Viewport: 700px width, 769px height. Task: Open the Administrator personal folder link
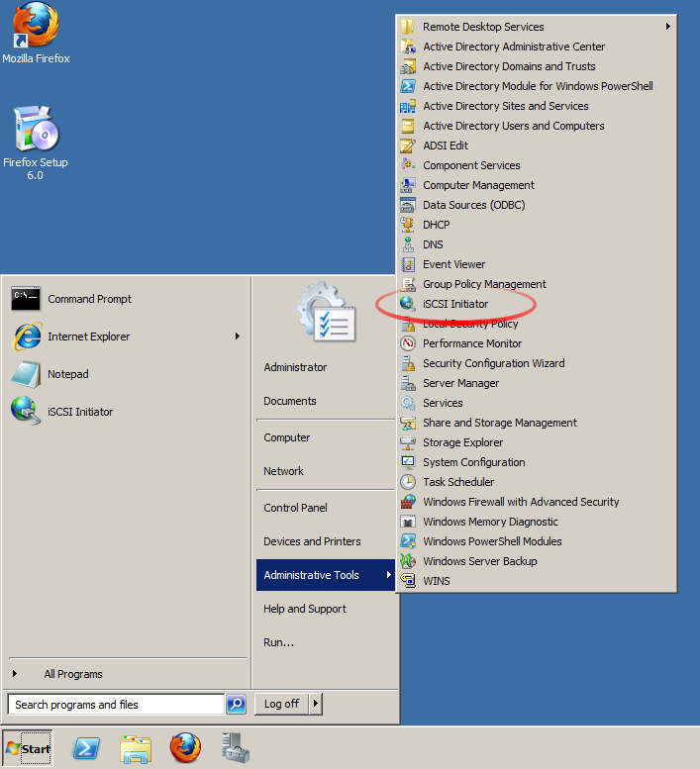point(295,367)
